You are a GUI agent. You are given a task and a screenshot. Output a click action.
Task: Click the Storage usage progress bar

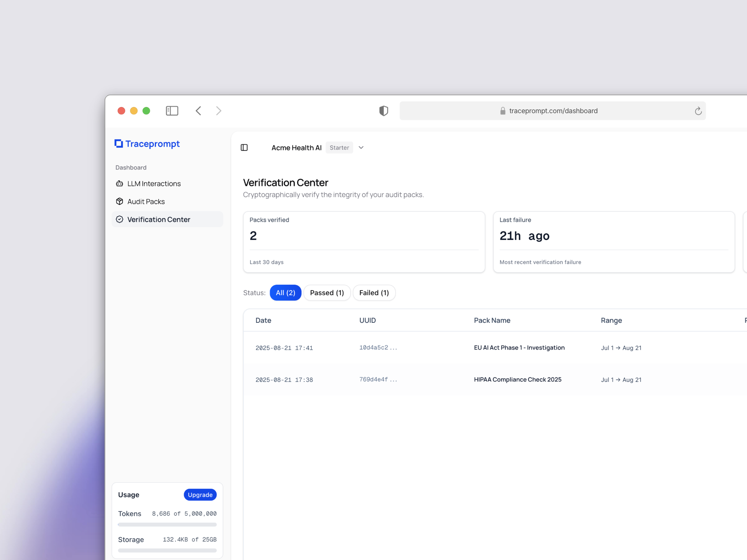pos(167,550)
